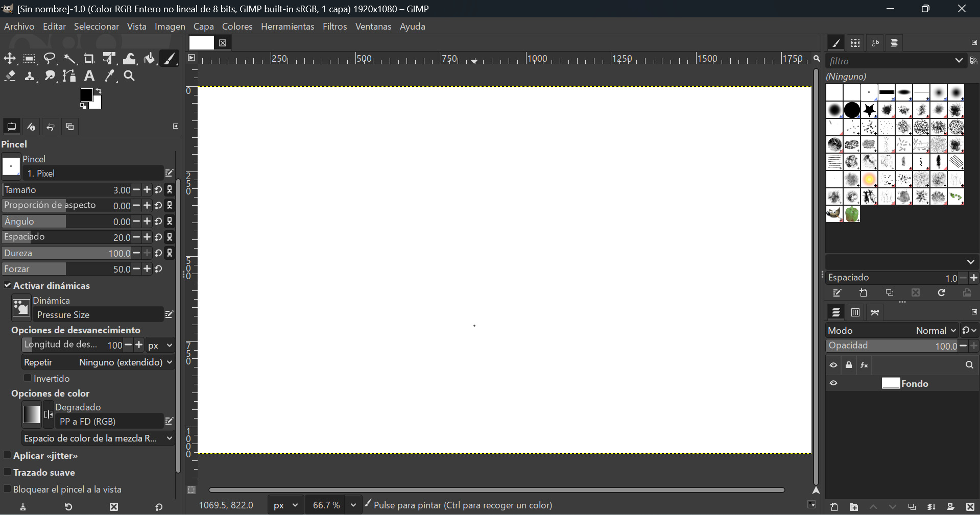
Task: Select the star brush thumbnail
Action: coord(869,110)
